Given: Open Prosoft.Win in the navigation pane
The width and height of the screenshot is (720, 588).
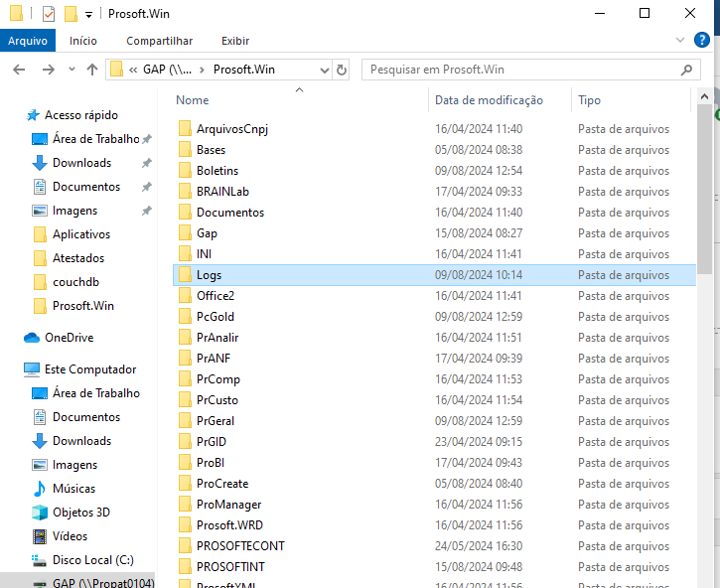Looking at the screenshot, I should tap(83, 306).
